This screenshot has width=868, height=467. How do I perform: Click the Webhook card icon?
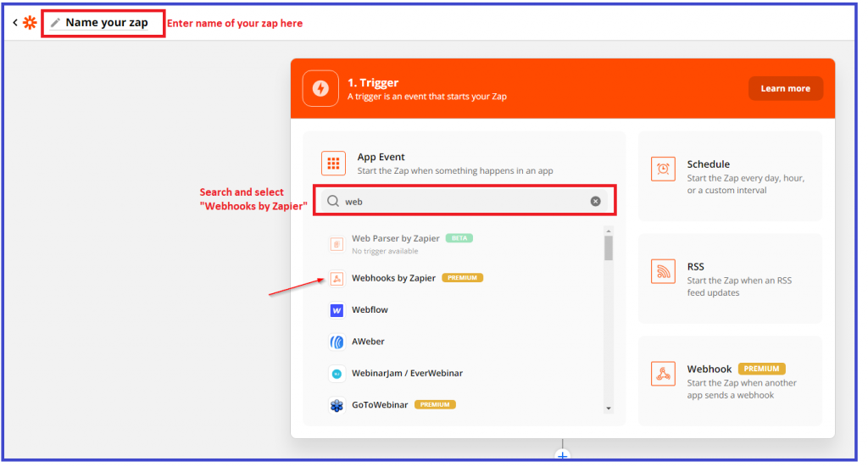coord(663,374)
